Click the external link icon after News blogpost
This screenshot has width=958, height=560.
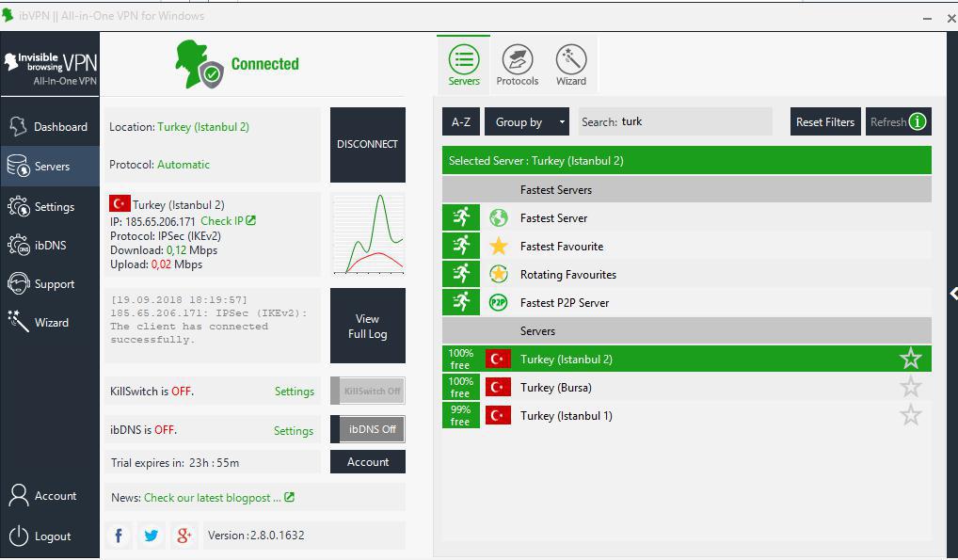[289, 497]
